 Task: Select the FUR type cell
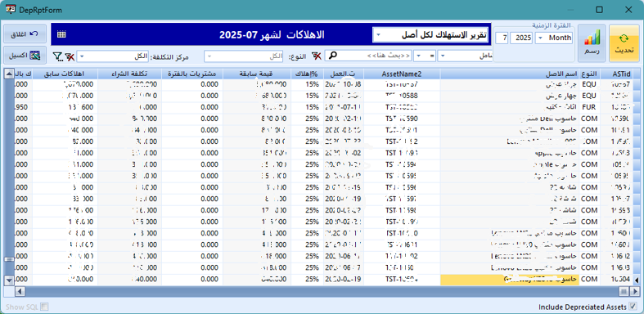pos(589,107)
